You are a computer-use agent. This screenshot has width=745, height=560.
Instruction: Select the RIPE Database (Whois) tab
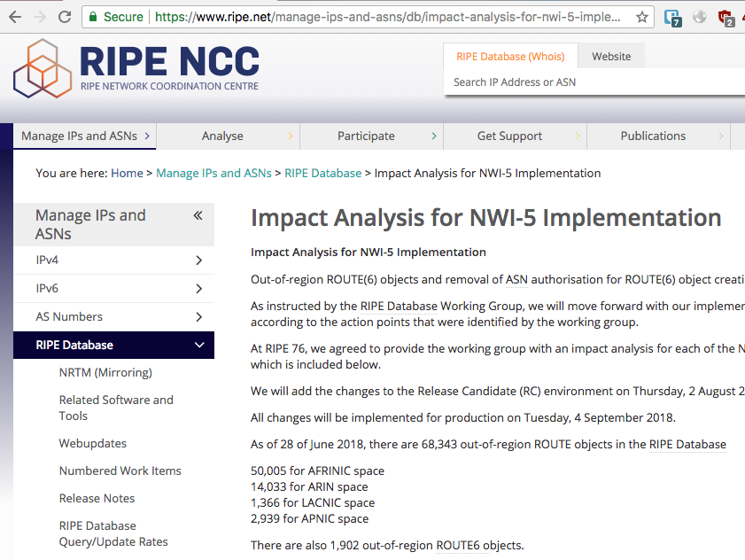pyautogui.click(x=510, y=57)
